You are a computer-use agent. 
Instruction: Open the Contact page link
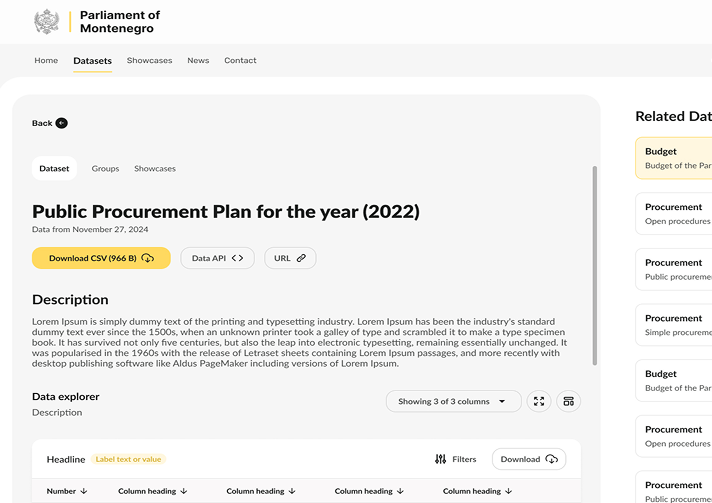(x=240, y=60)
